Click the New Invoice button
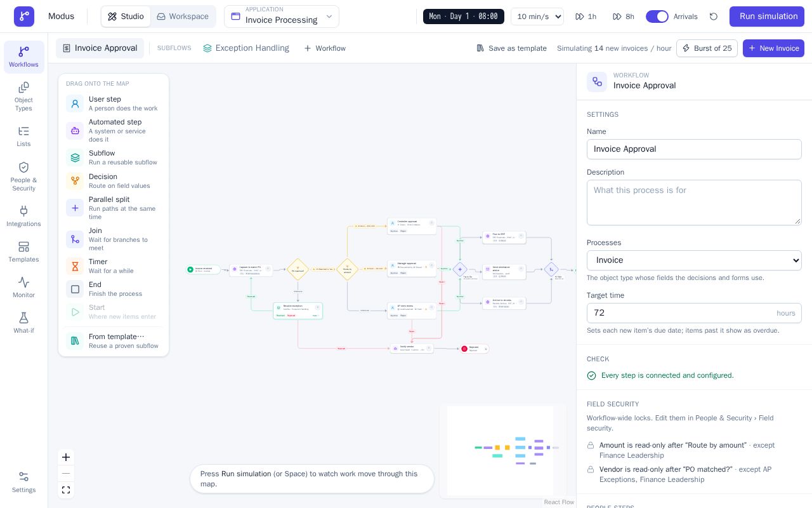 [773, 48]
